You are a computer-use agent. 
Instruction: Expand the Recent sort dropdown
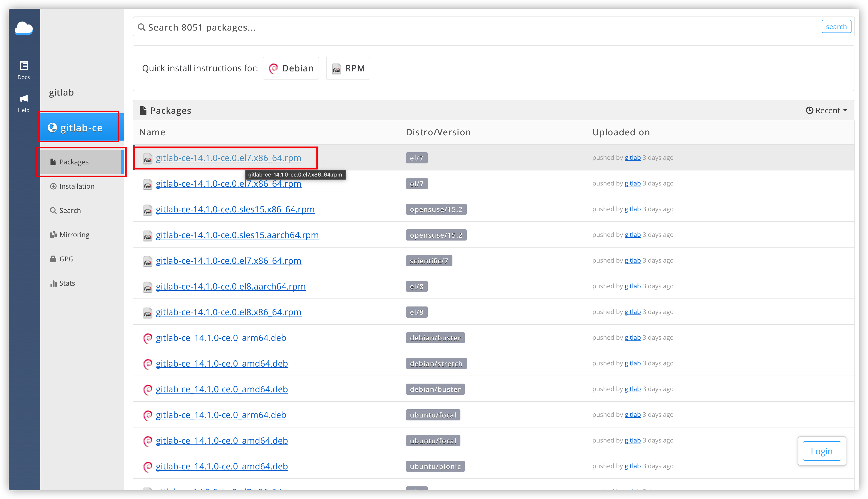pyautogui.click(x=827, y=110)
